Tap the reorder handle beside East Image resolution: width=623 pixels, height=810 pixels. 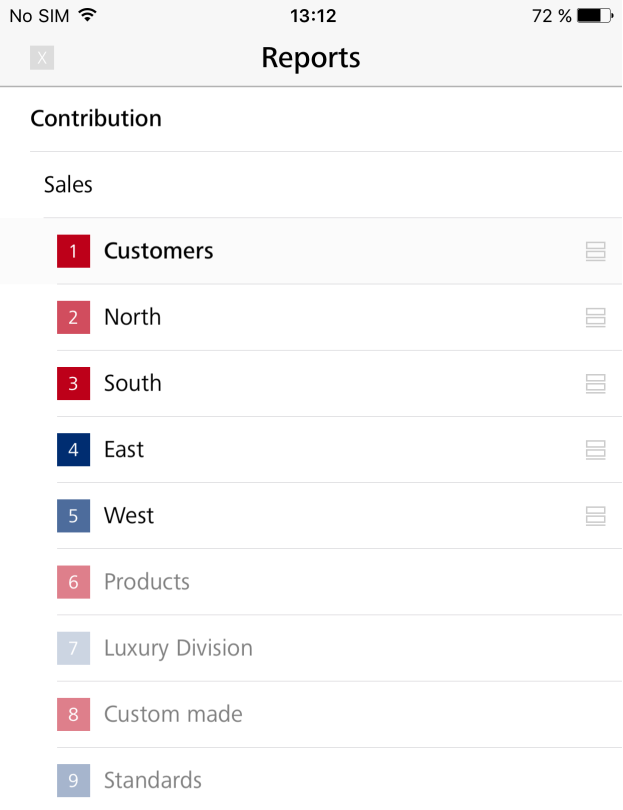(595, 449)
